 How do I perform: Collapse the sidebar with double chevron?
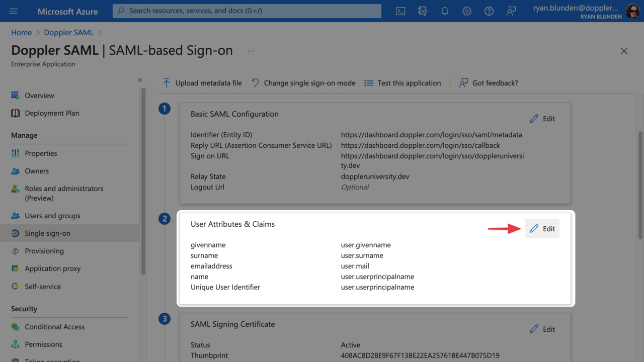[x=140, y=80]
